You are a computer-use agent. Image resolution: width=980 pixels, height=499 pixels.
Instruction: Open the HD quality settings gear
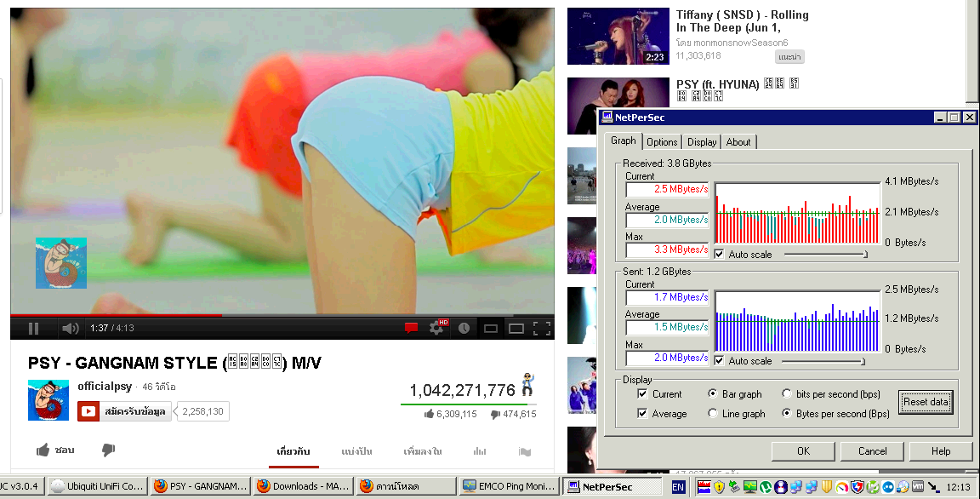[437, 328]
